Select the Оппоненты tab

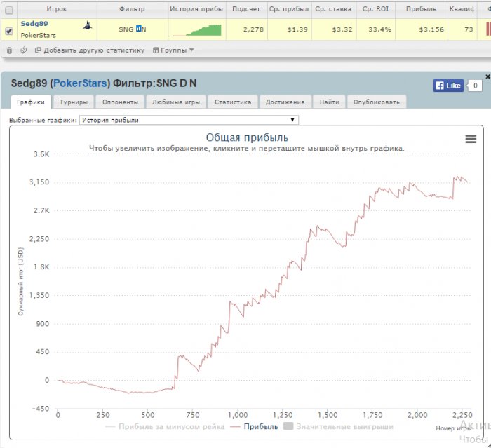click(120, 102)
